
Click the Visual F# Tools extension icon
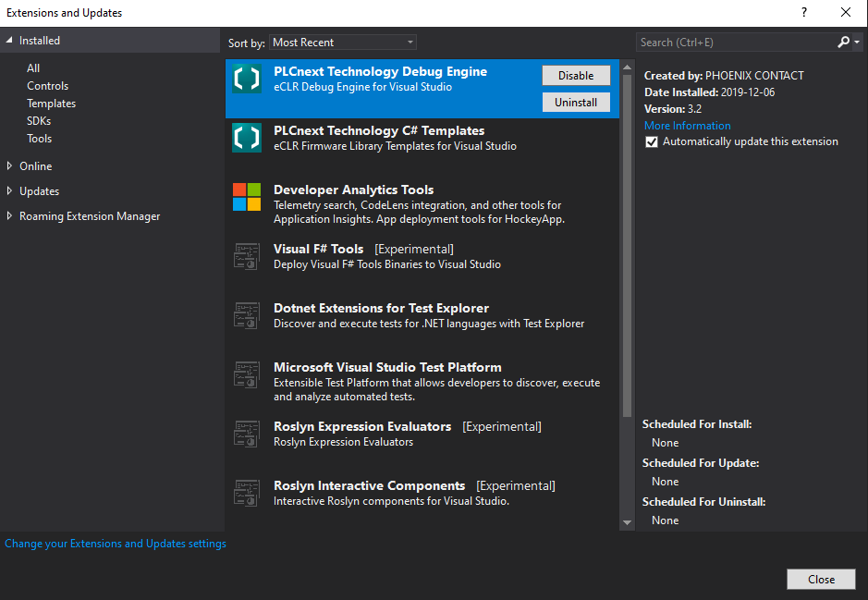pyautogui.click(x=247, y=256)
